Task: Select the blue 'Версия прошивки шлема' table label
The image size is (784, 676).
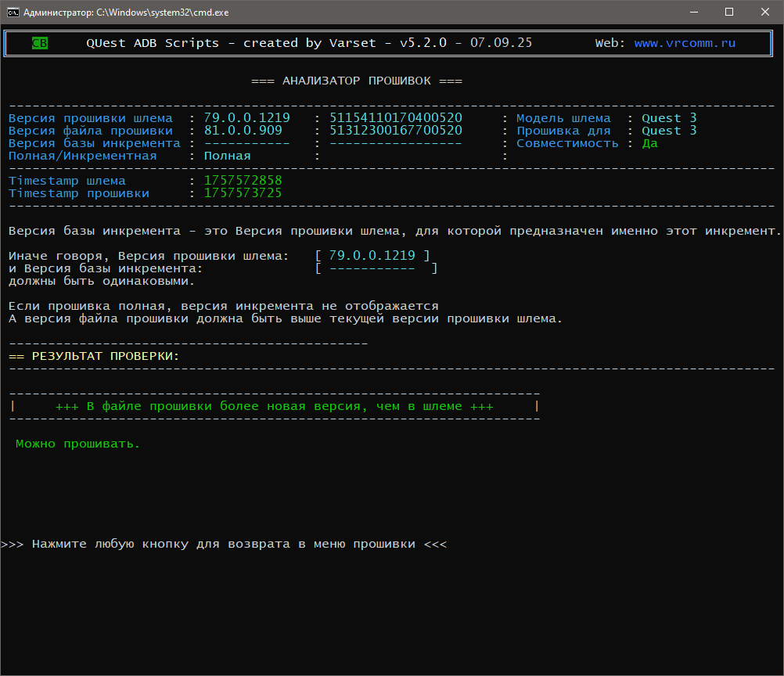Action: coord(91,118)
